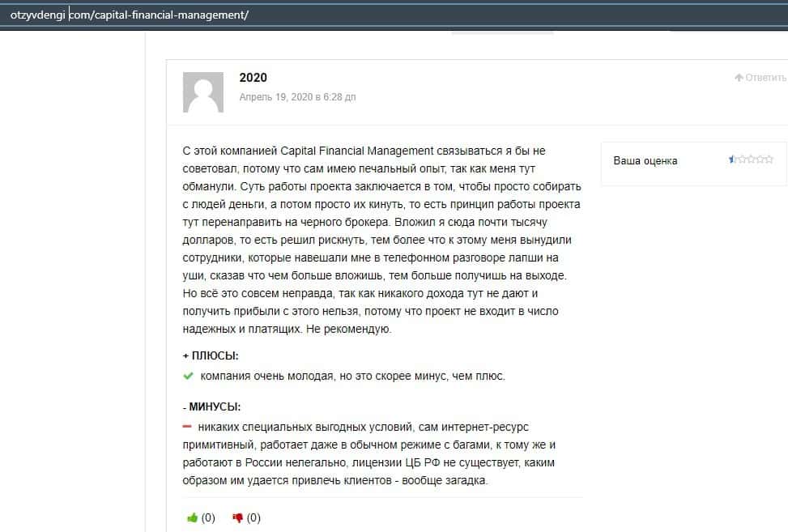Screen dimensions: 788x532
Task: Click the Ответить reply link
Action: pos(760,78)
